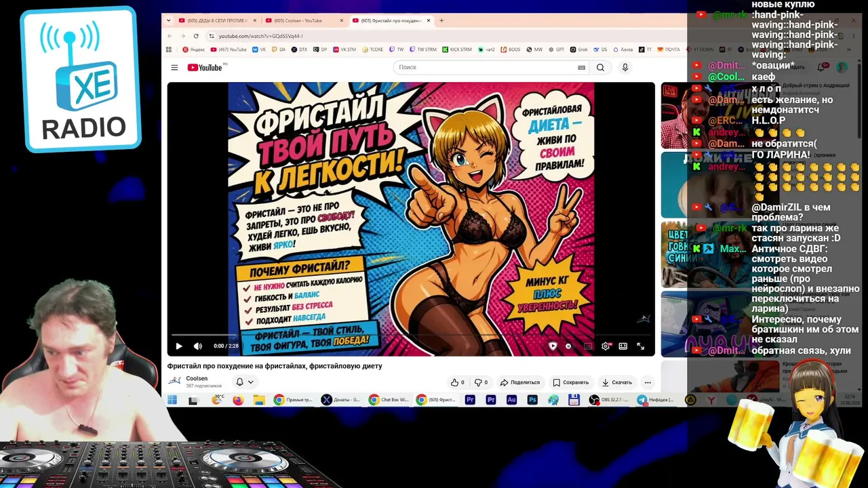Reload the page in Chrome
Image resolution: width=868 pixels, height=488 pixels.
pos(196,36)
